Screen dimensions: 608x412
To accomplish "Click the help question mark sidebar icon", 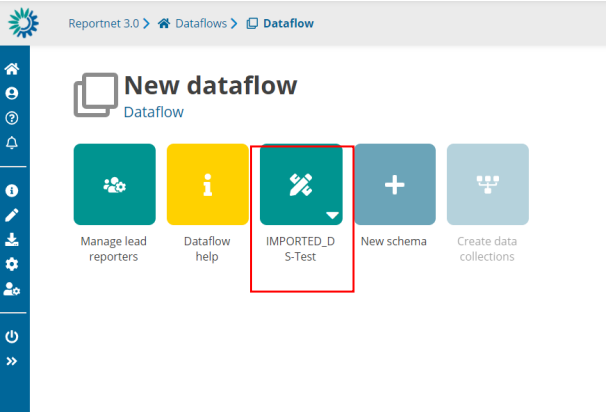I will tap(12, 118).
